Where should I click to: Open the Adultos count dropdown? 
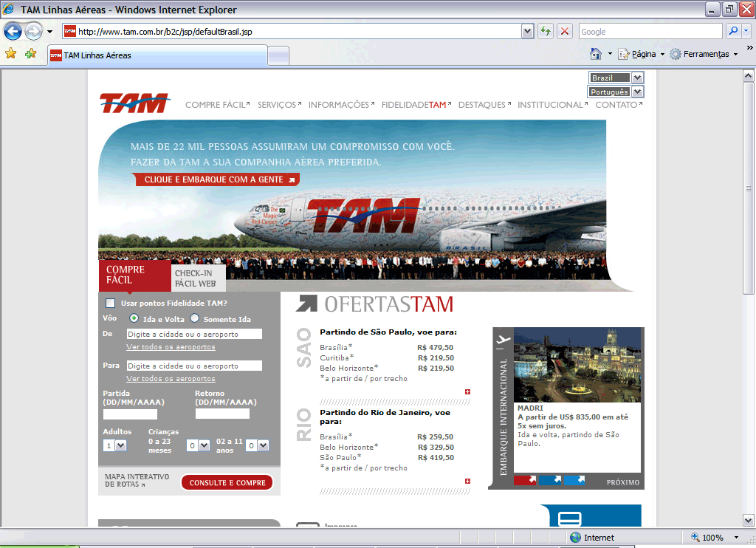tap(114, 445)
